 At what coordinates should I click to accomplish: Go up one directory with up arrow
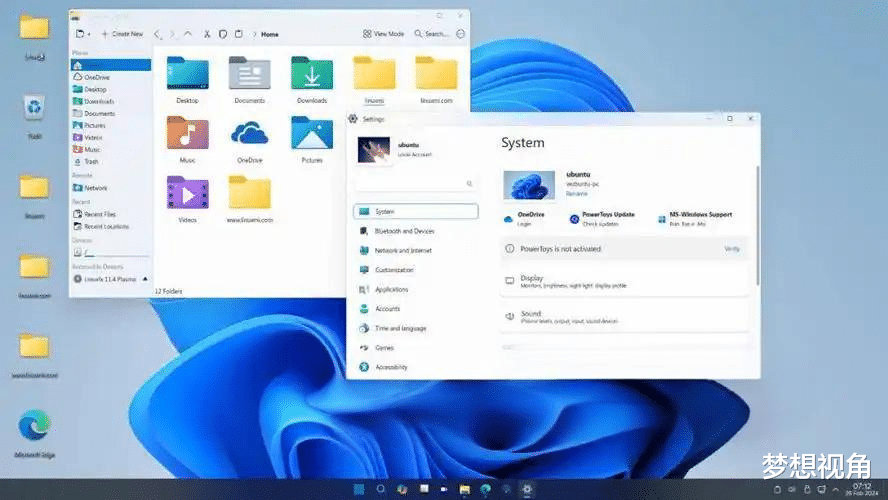pyautogui.click(x=188, y=34)
